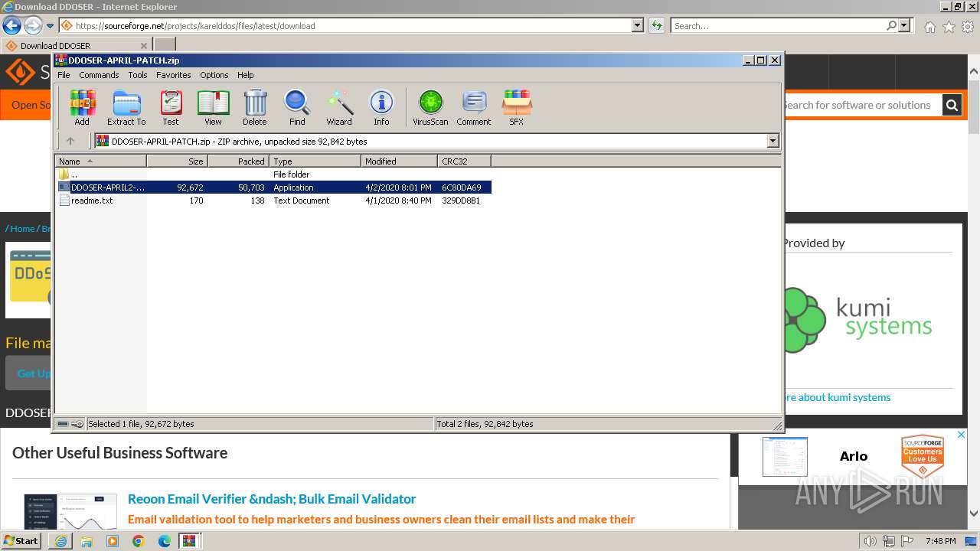Sort by Name column header
The image size is (980, 551).
click(x=100, y=161)
